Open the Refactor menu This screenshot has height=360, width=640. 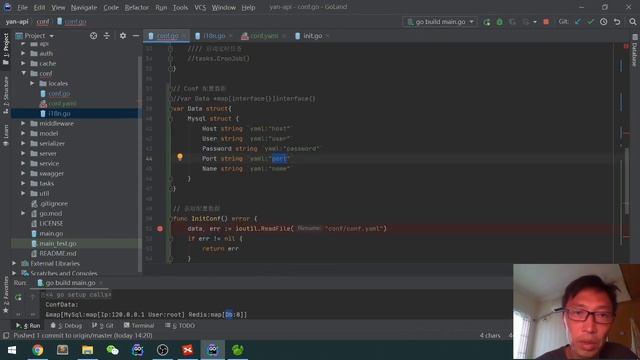click(x=137, y=7)
